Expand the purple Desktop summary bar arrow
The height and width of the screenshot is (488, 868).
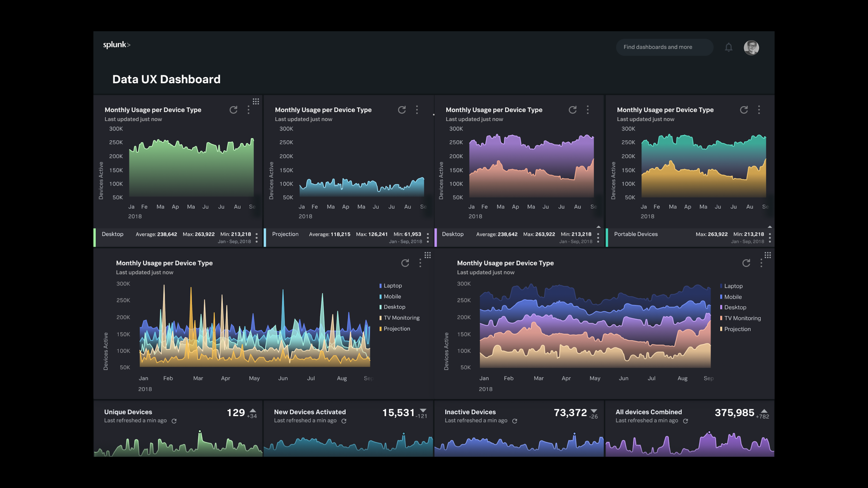click(x=599, y=227)
